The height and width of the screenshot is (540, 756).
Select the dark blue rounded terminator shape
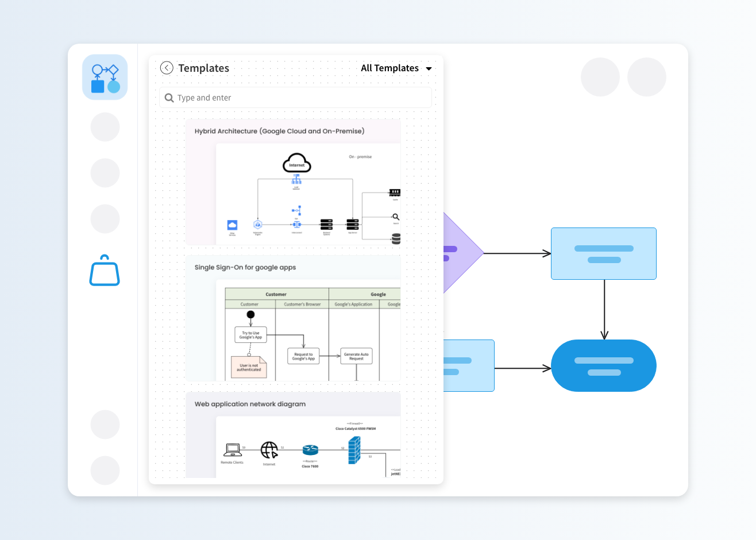[x=604, y=365]
